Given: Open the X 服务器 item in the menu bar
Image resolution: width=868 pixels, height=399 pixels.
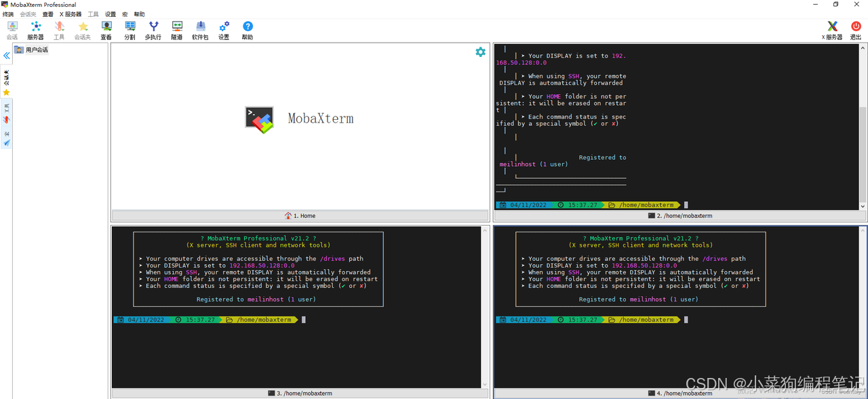Looking at the screenshot, I should [71, 14].
